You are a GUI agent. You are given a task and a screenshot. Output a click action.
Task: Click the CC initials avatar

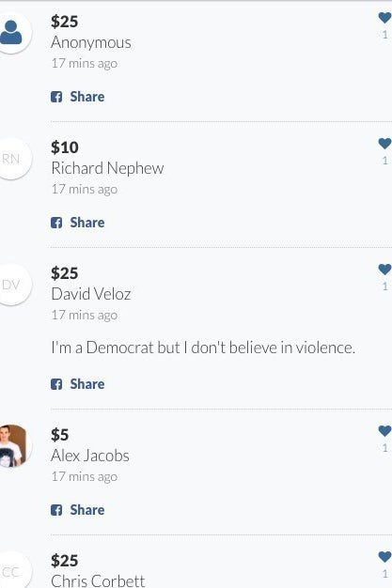[11, 570]
